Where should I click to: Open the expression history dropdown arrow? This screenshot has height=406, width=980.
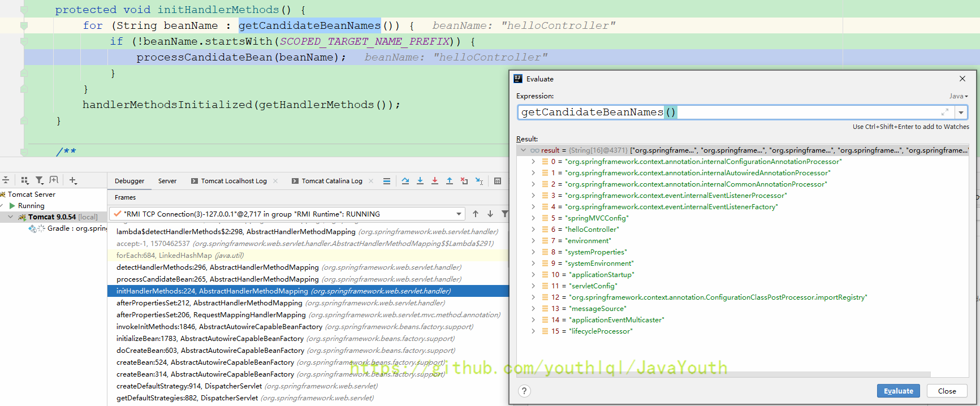point(961,112)
